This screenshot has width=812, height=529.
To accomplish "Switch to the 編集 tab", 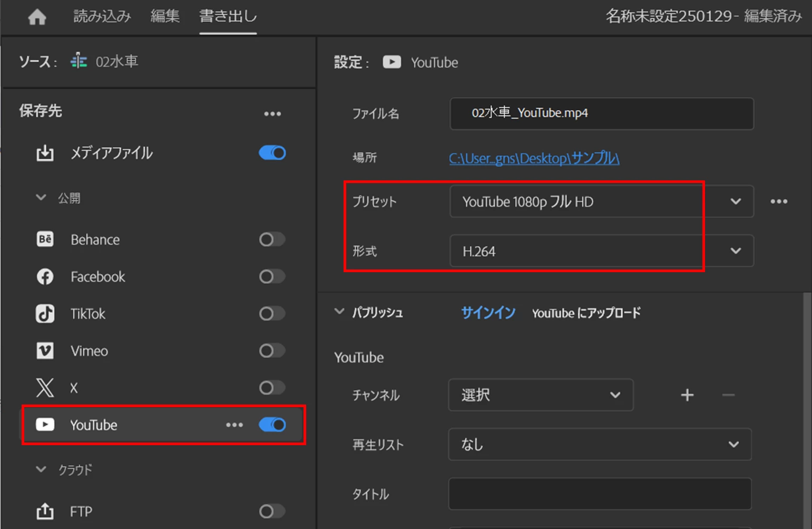I will pos(165,16).
